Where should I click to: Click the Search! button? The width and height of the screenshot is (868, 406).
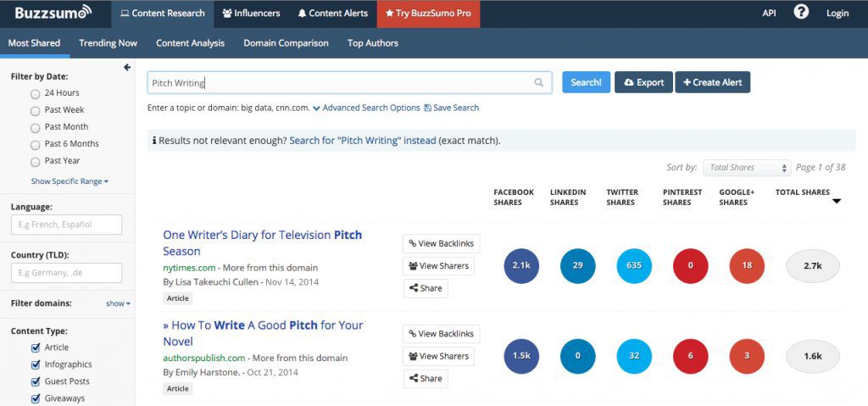pos(587,82)
